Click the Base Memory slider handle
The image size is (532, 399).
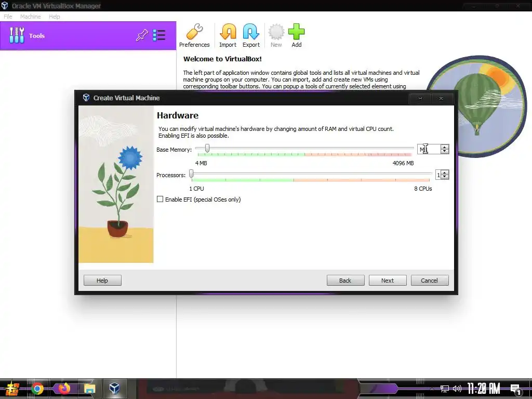tap(207, 148)
